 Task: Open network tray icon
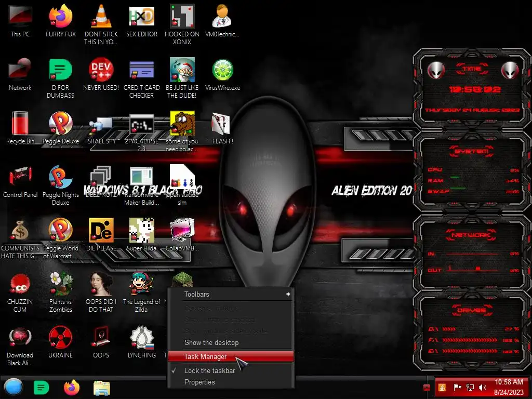click(x=470, y=388)
